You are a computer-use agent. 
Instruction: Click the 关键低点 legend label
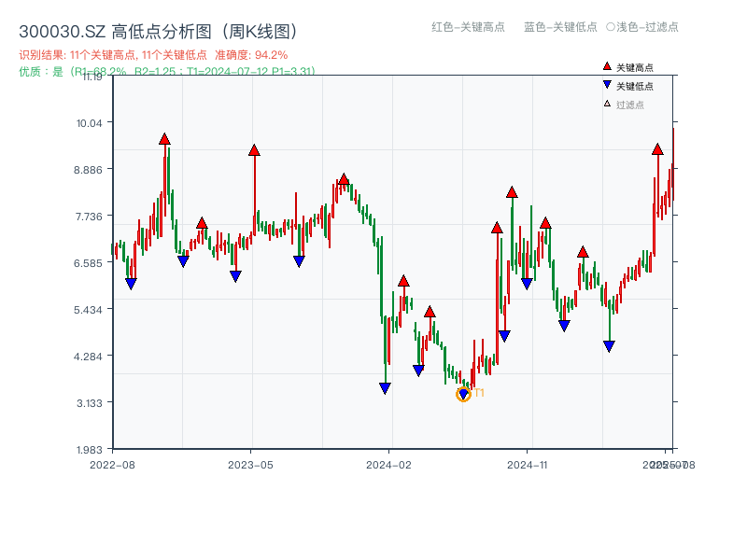[635, 86]
